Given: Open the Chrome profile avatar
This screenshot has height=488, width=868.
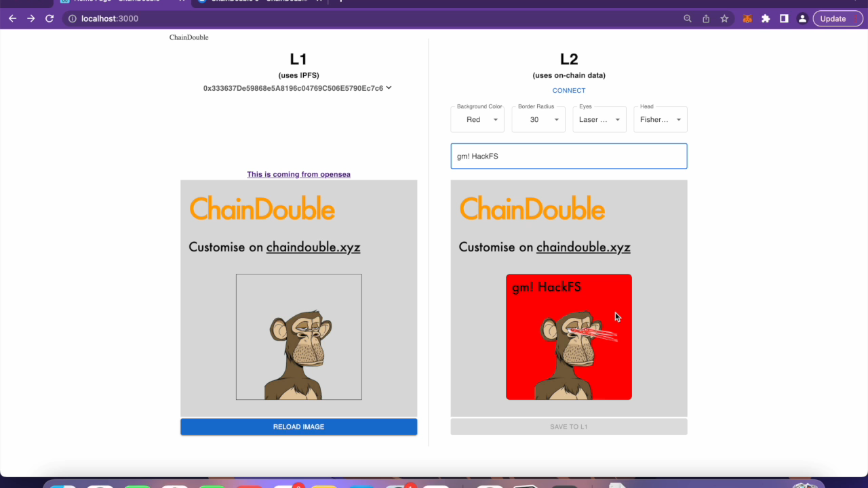Looking at the screenshot, I should [802, 19].
